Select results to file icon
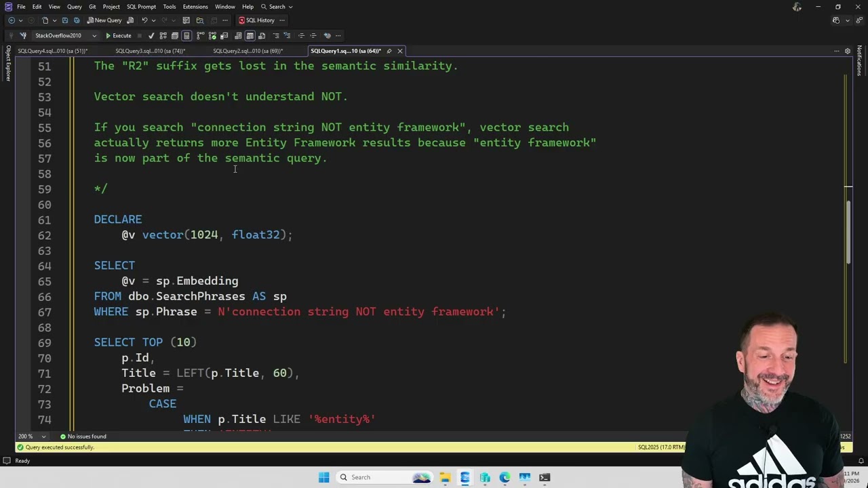The height and width of the screenshot is (488, 868). point(262,35)
